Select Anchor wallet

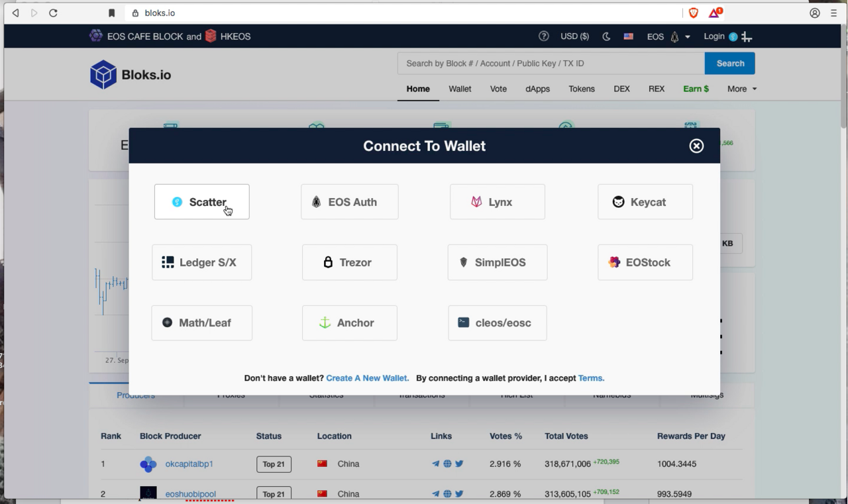350,323
